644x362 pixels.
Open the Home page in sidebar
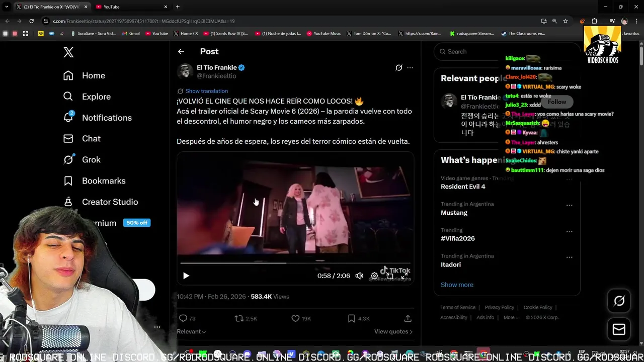[84, 75]
